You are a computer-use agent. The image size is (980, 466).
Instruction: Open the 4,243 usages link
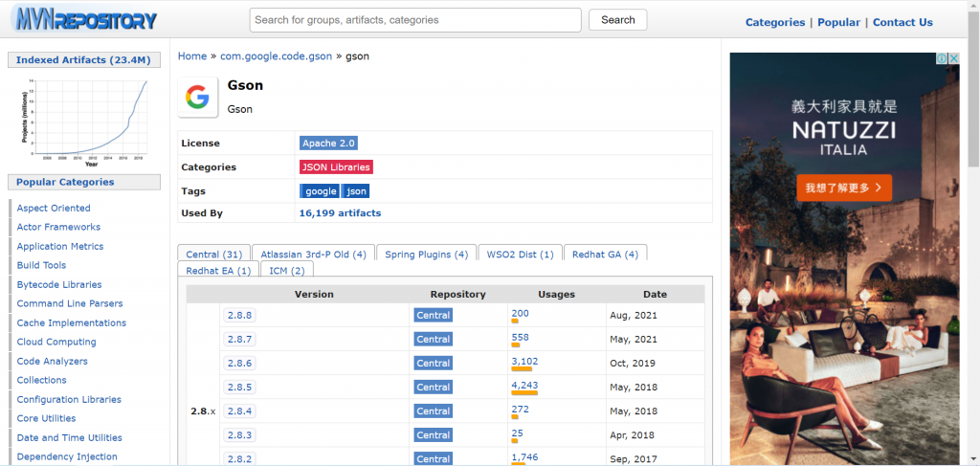coord(524,385)
